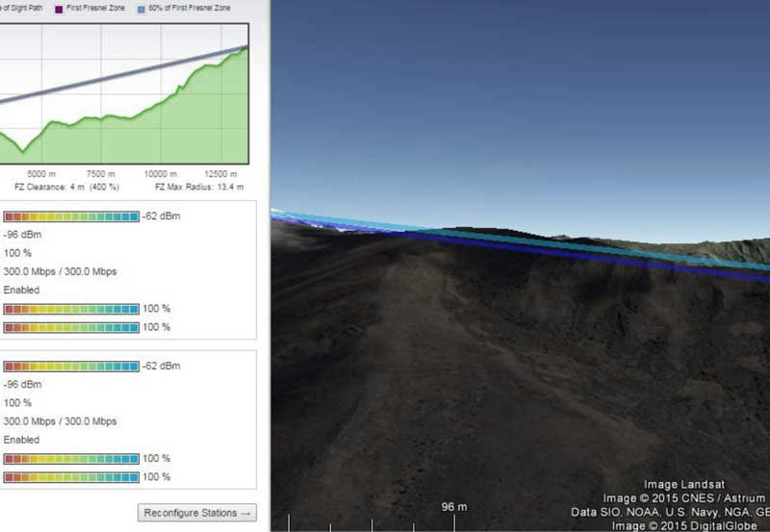
Task: Click the Image Landsat attribution text
Action: click(x=683, y=484)
